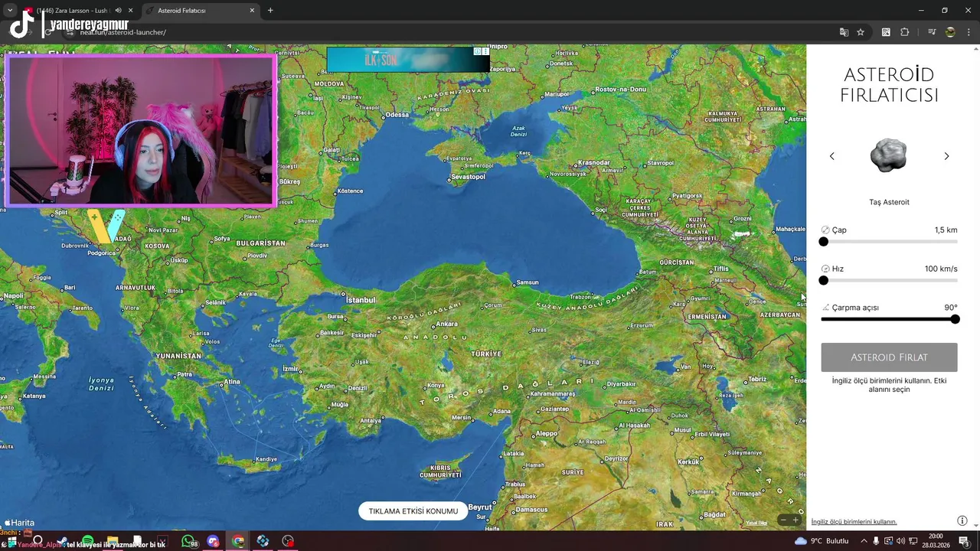Viewport: 980px width, 551px height.
Task: Click Ankara on the map
Action: point(446,324)
